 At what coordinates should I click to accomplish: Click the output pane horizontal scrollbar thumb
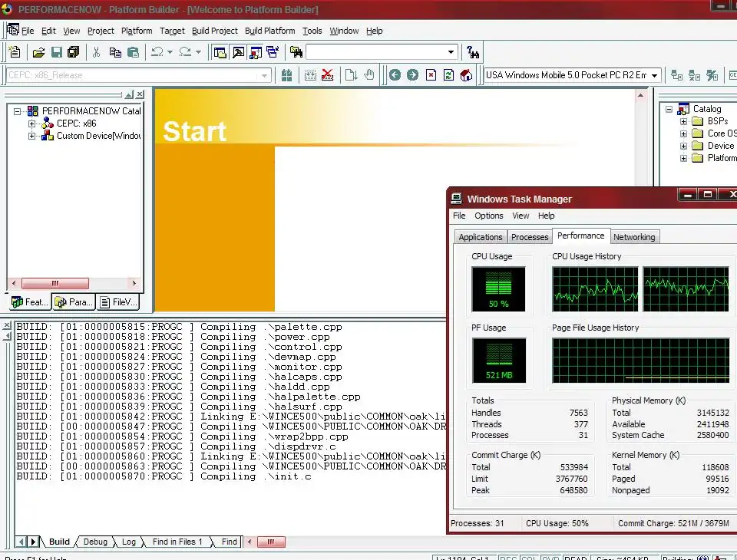pos(271,542)
